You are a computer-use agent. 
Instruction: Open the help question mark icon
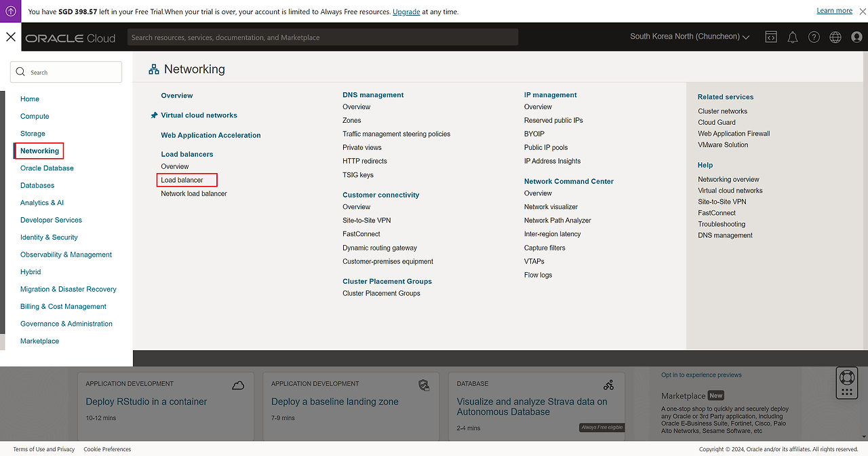[x=814, y=37]
